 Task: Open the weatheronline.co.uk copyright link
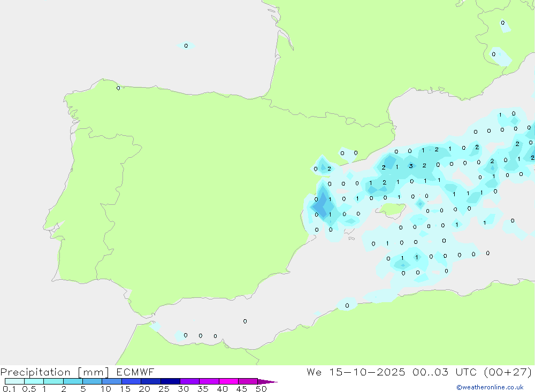pyautogui.click(x=490, y=387)
